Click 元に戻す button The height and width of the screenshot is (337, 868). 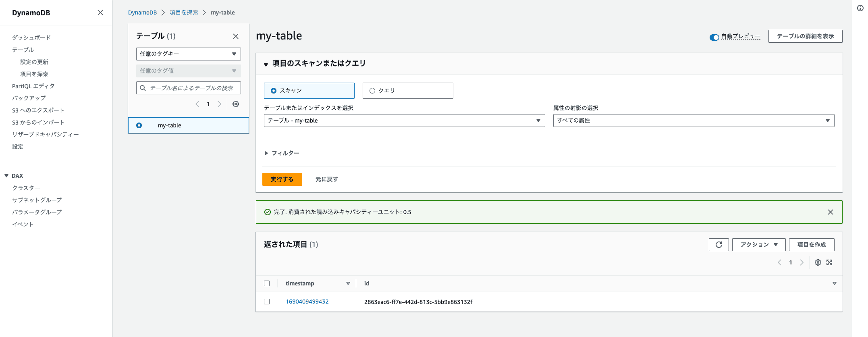tap(327, 179)
